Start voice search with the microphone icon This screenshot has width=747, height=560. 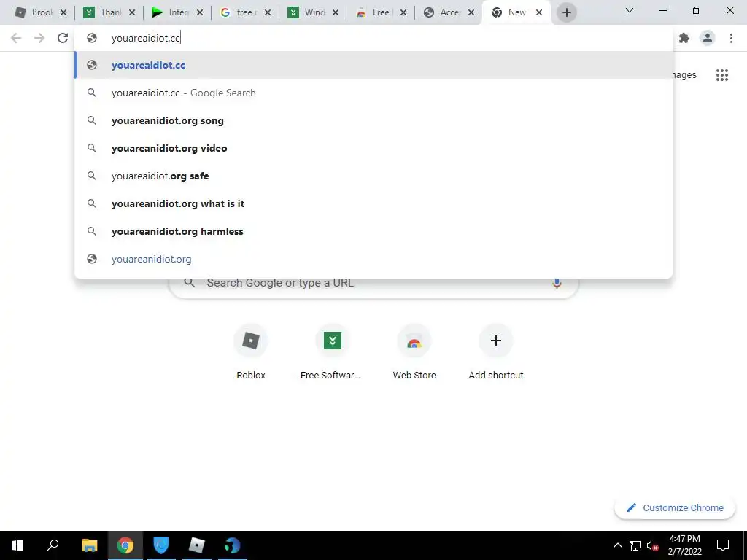tap(557, 284)
